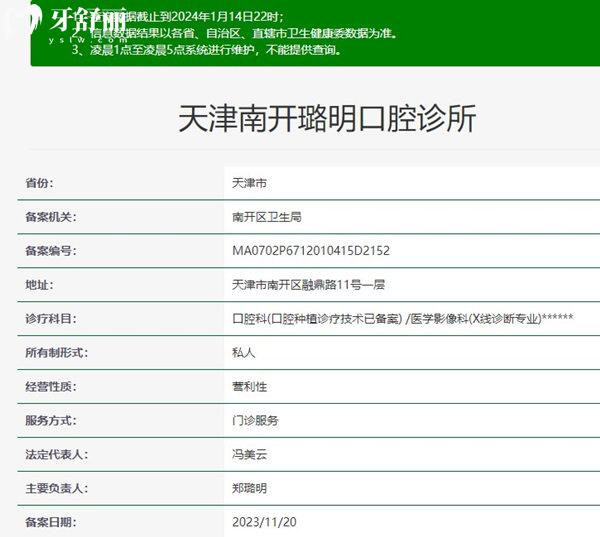Click the 备案机关 label
Screen dimensions: 600x537
51,217
